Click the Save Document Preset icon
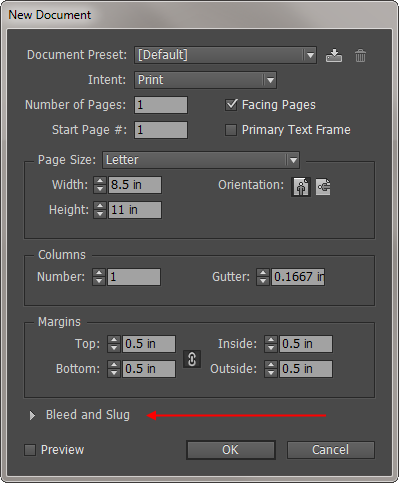This screenshot has width=399, height=483. [334, 55]
